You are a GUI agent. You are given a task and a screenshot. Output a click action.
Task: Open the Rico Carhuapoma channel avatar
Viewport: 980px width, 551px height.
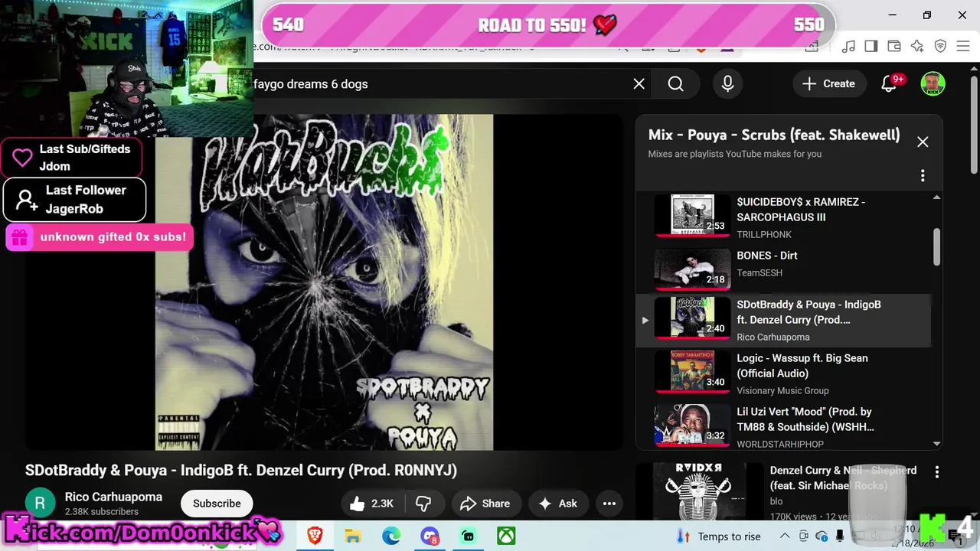(41, 504)
